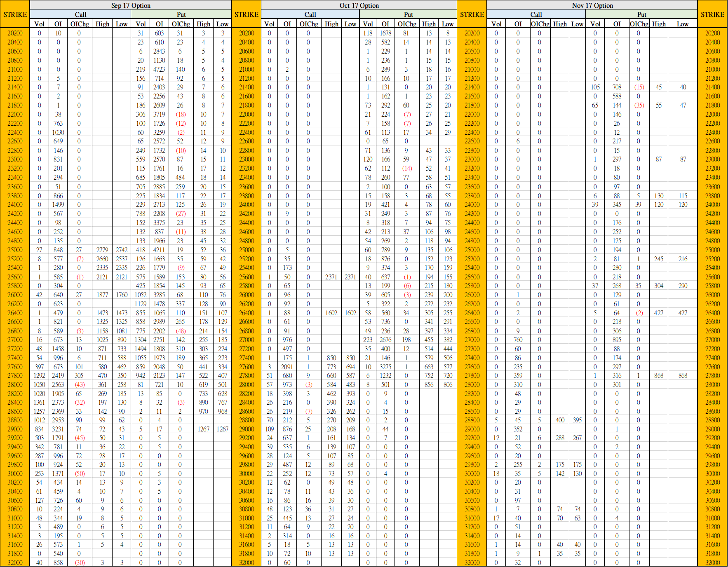Viewport: 728px width, 567px height.
Task: Select Call header under Sep 17 Option
Action: point(80,14)
